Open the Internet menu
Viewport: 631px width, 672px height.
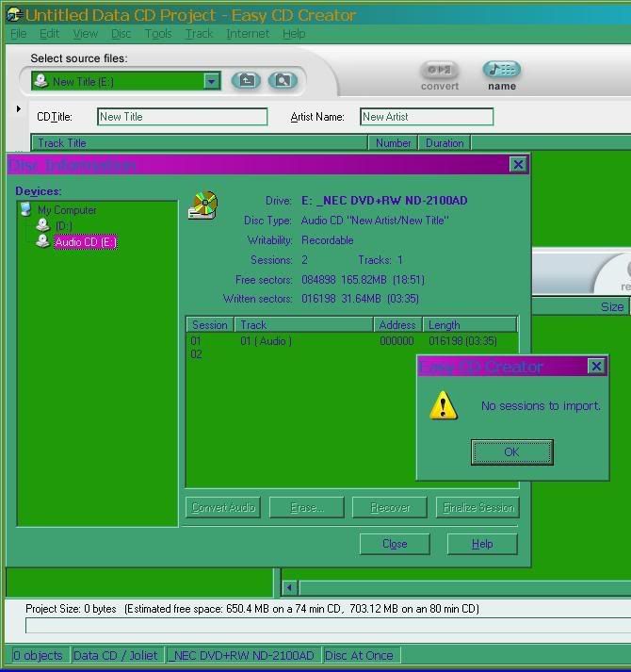(x=248, y=33)
